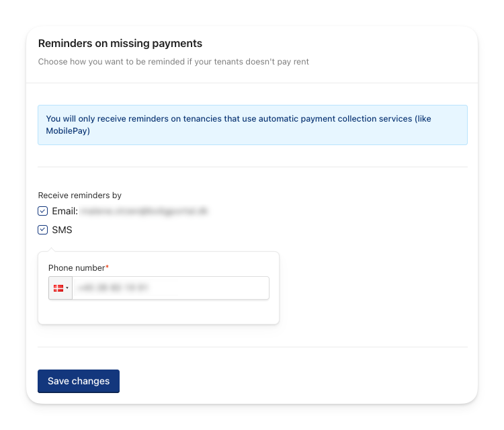Click the red required asterisk

click(x=108, y=267)
